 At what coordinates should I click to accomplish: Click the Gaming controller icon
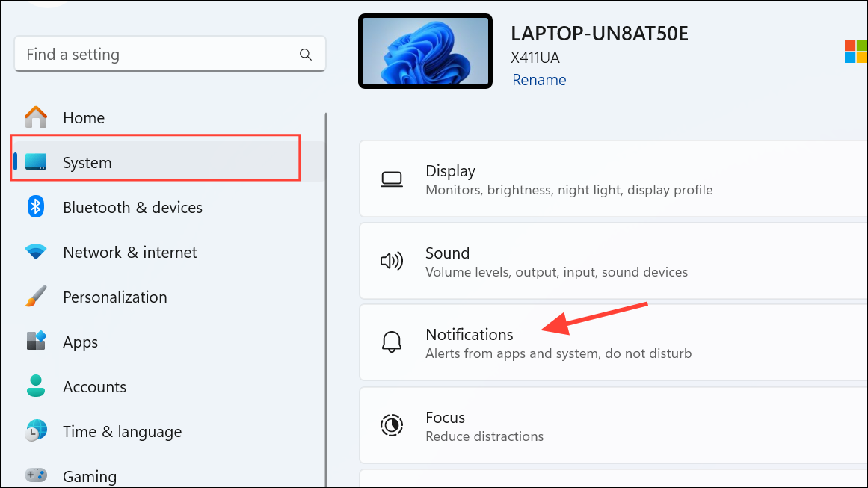[x=36, y=475]
